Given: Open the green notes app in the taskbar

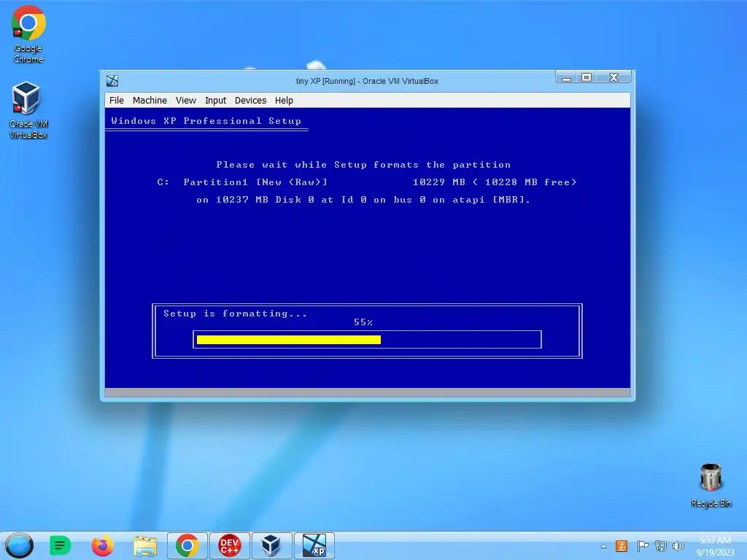Looking at the screenshot, I should 60,545.
